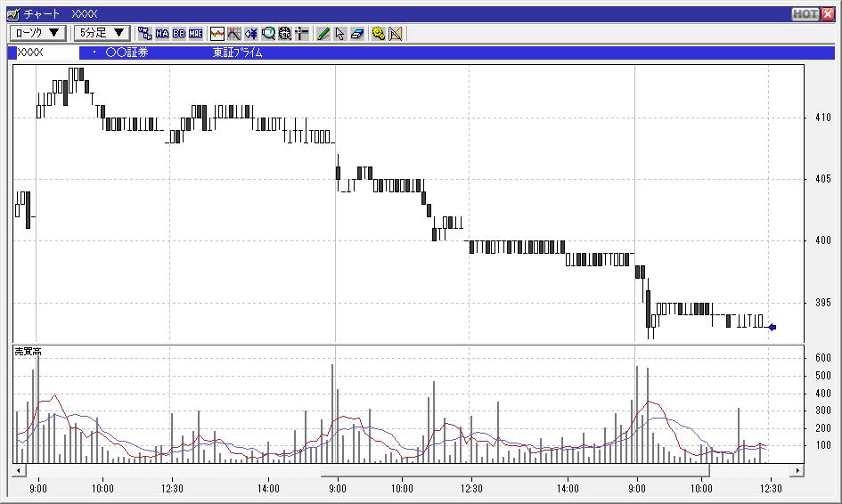This screenshot has height=504, width=842.
Task: Click the grid chart overlay icon
Action: click(233, 34)
